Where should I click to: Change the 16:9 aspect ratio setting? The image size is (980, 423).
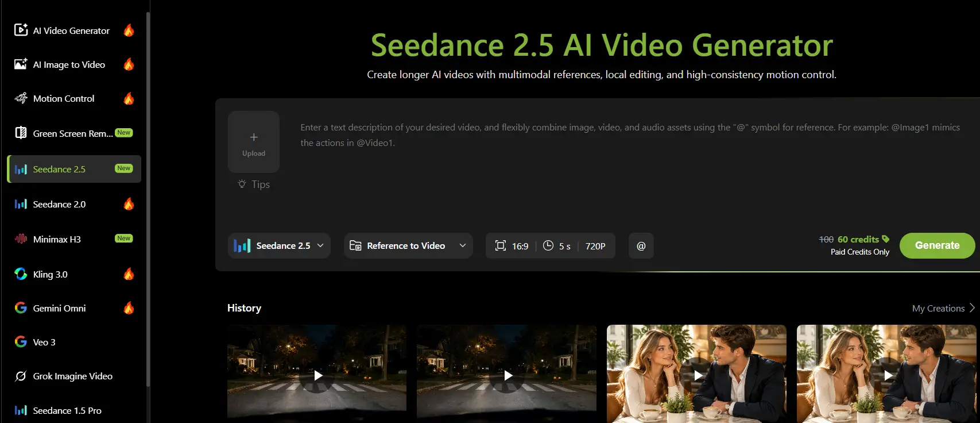512,246
